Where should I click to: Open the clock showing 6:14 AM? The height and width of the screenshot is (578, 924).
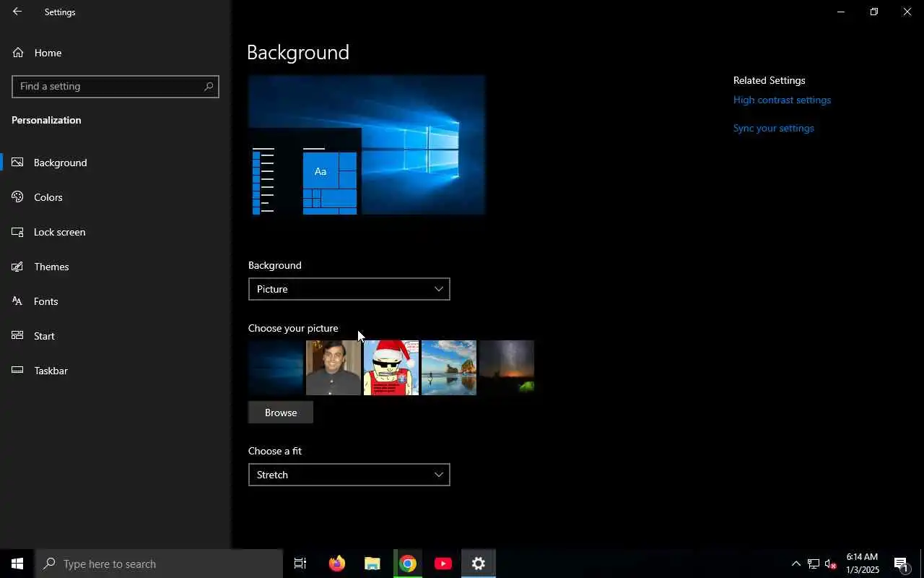point(862,564)
